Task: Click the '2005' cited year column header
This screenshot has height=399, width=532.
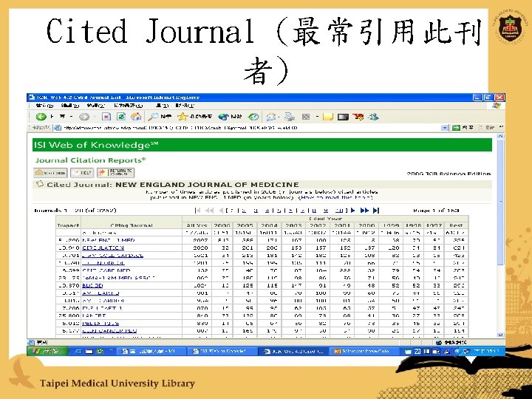Action: 245,225
